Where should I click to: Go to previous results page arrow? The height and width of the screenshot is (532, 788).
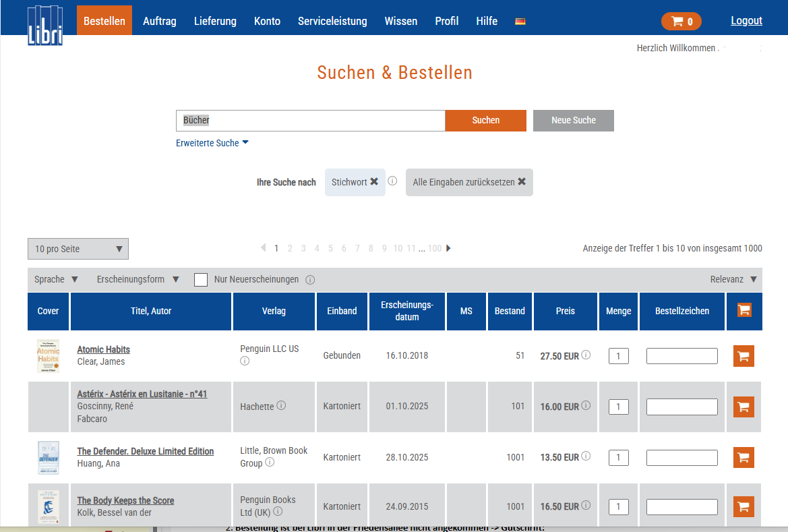[x=263, y=248]
